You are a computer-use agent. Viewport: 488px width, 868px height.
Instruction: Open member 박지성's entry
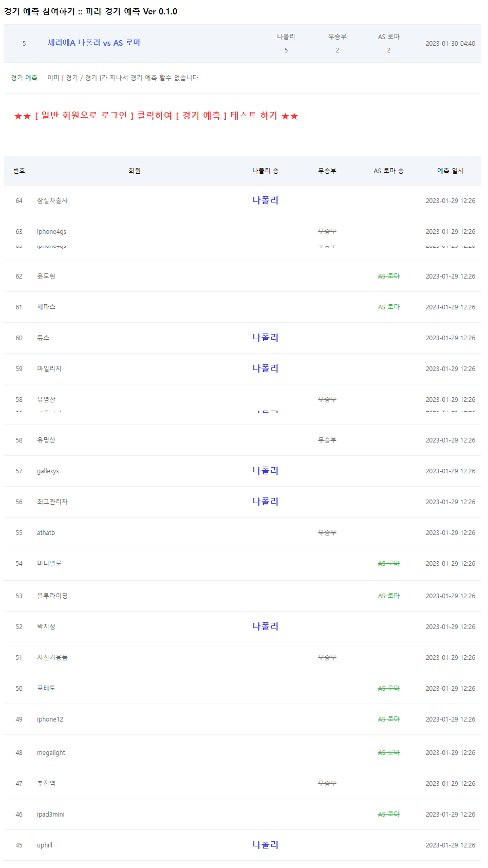pos(46,627)
